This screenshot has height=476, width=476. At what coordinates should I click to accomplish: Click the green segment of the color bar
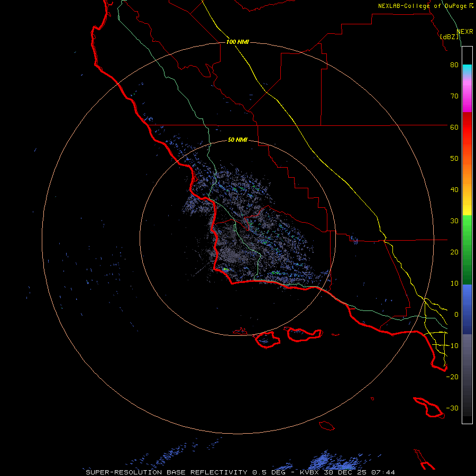click(467, 250)
